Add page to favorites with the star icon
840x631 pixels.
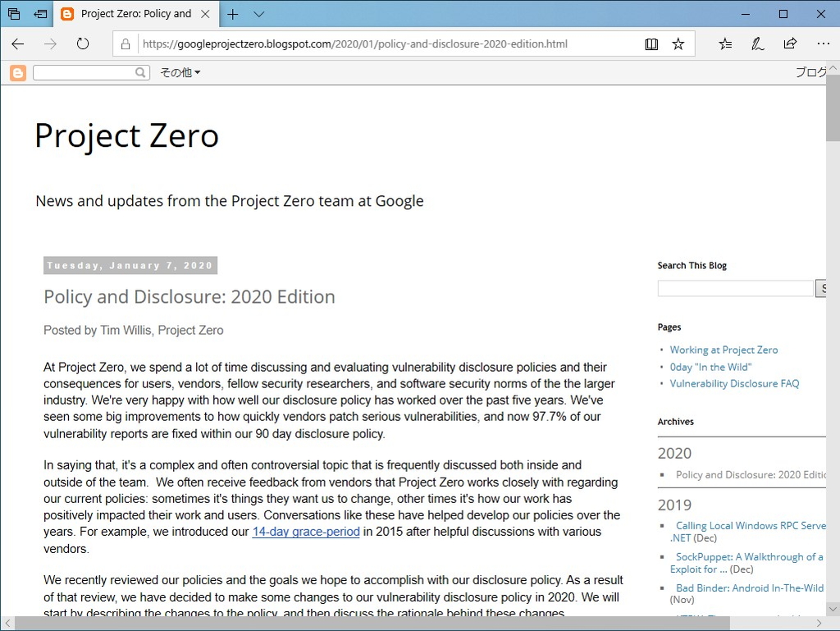tap(678, 43)
